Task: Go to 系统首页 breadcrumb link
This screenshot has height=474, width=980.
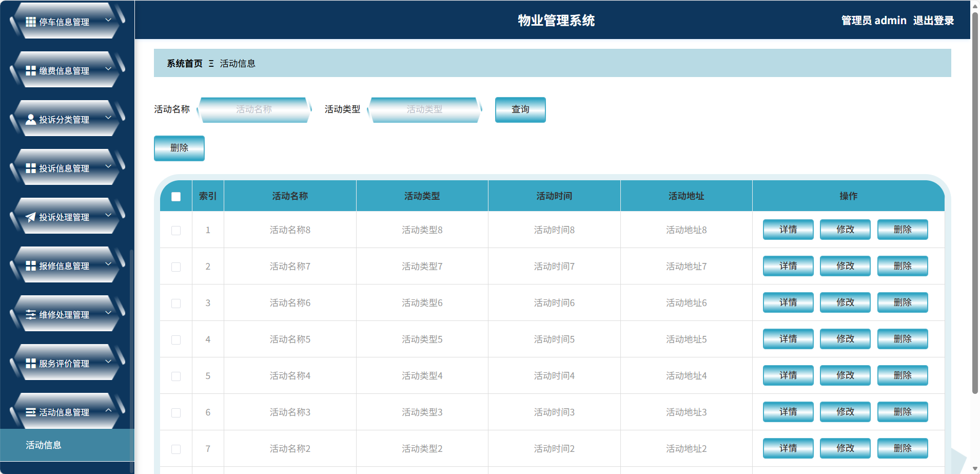Action: point(185,64)
